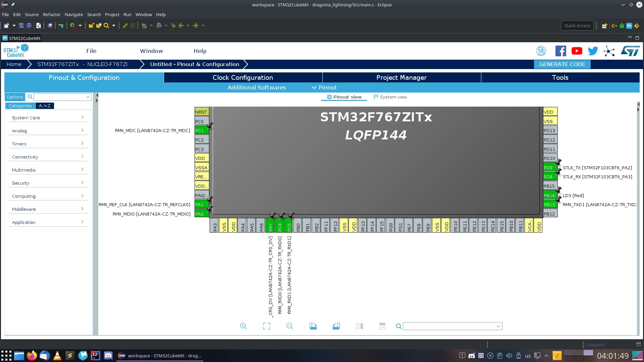Expand the Connectivity category
Viewport: 644px width, 362px height.
point(48,157)
